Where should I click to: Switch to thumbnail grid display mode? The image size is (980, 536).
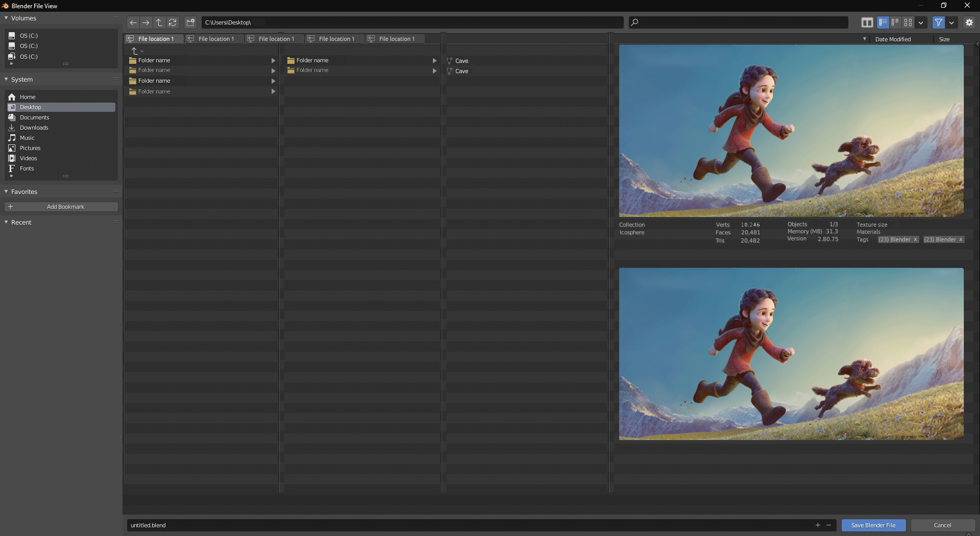tap(908, 22)
